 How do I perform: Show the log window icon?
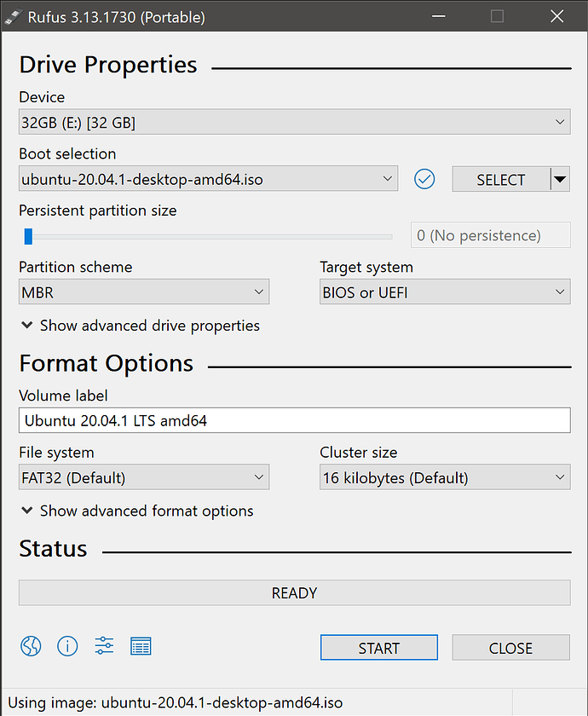coord(141,646)
